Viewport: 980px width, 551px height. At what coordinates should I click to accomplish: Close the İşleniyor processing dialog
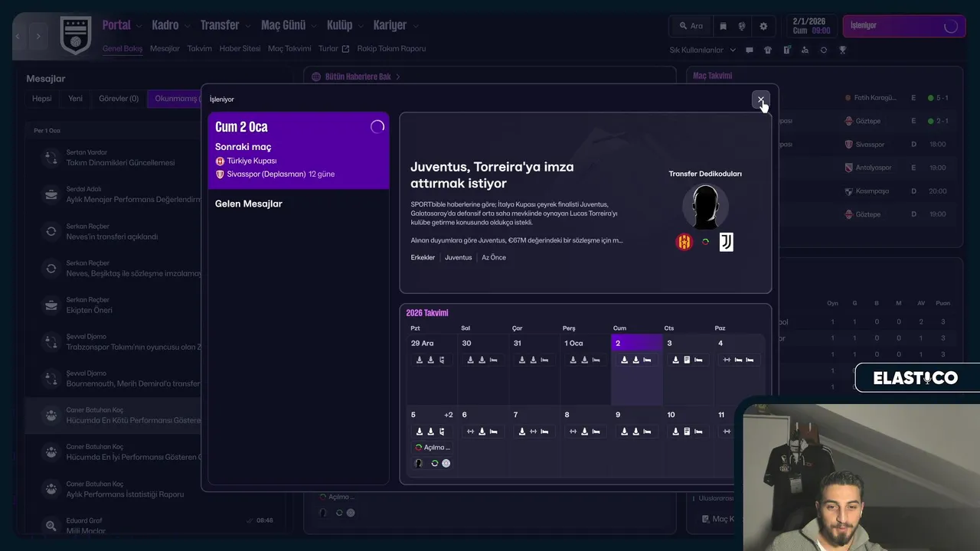pos(760,99)
